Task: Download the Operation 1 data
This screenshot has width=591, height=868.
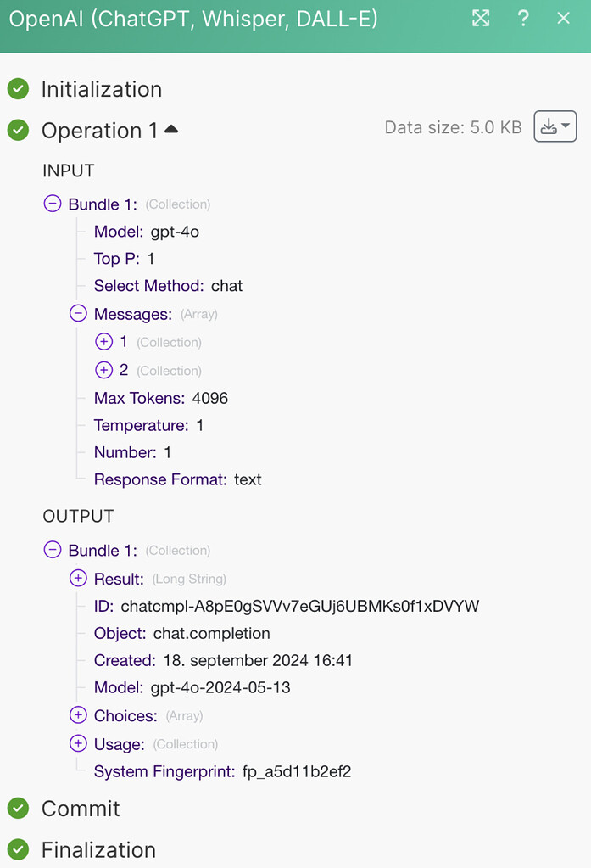Action: (x=549, y=126)
